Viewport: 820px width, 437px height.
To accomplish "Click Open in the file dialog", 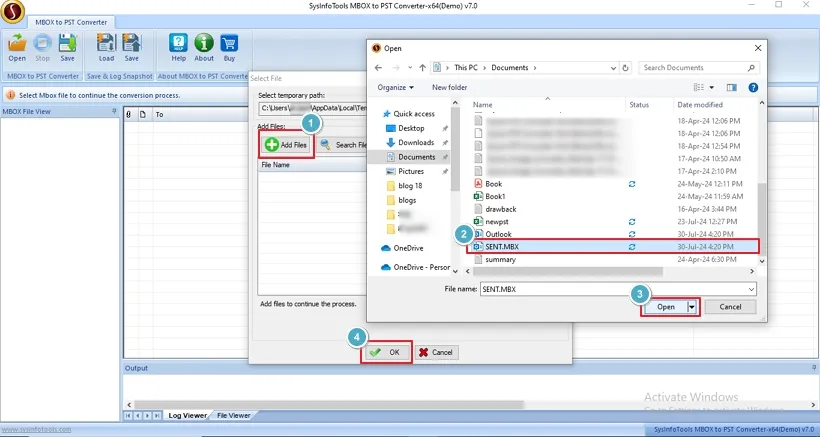I will coord(665,307).
